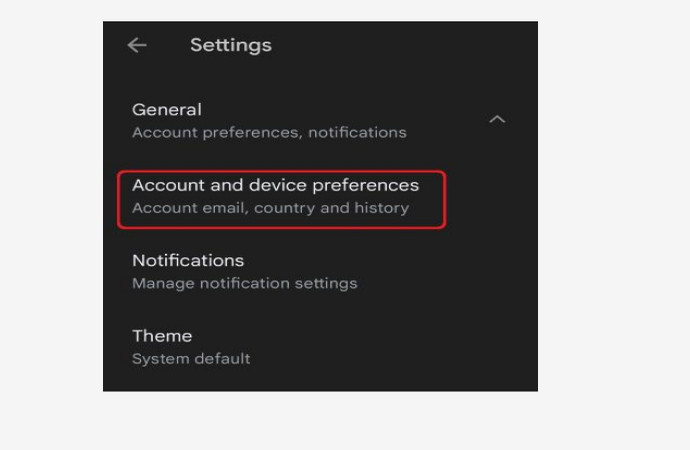Viewport: 690px width, 450px height.
Task: Click the Settings page title
Action: pos(231,45)
